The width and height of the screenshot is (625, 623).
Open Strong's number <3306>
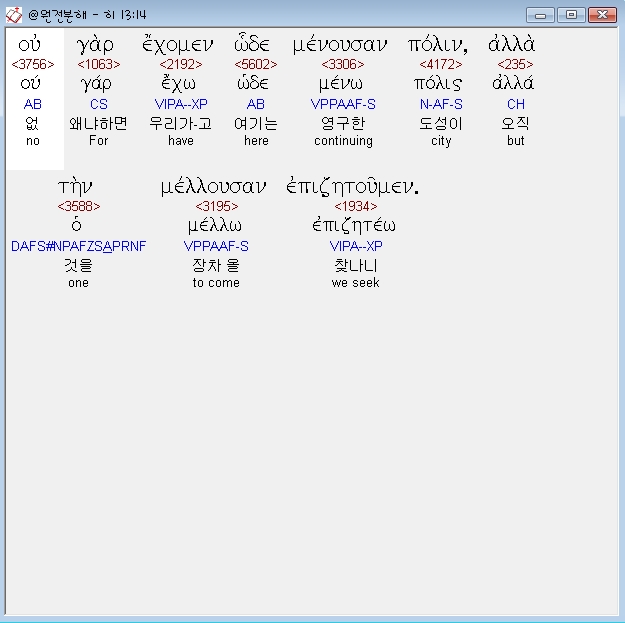pyautogui.click(x=343, y=64)
